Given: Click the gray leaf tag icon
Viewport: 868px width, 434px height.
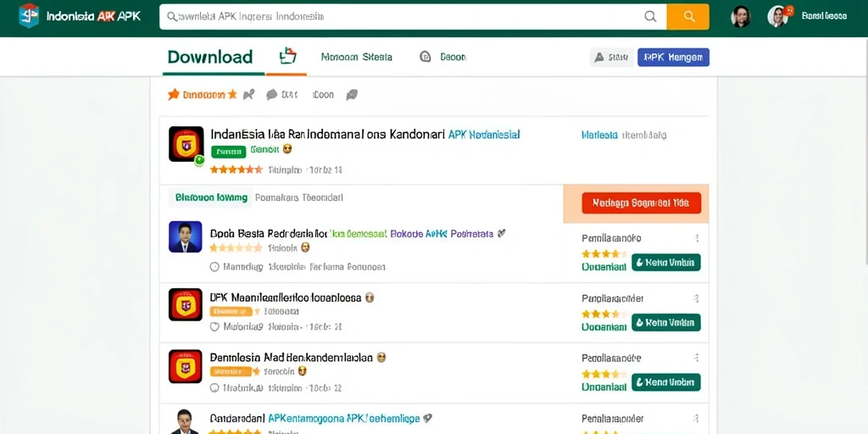Looking at the screenshot, I should (352, 95).
